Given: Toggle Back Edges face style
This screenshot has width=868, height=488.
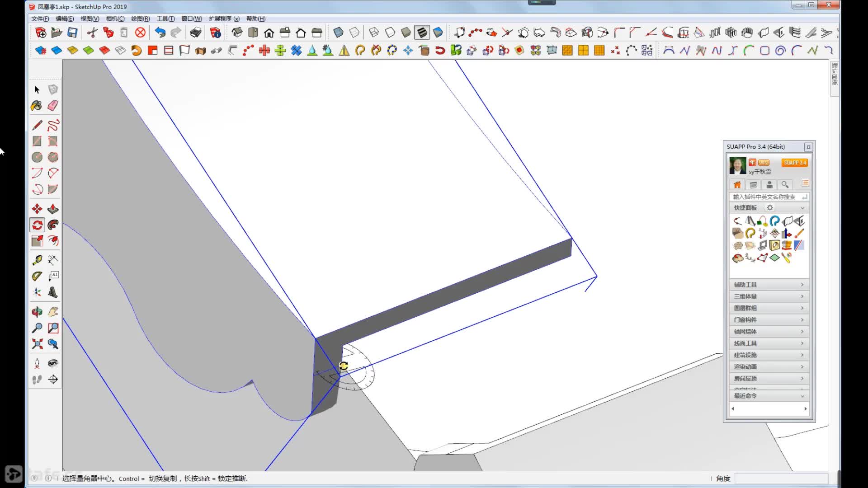Looking at the screenshot, I should pos(354,33).
